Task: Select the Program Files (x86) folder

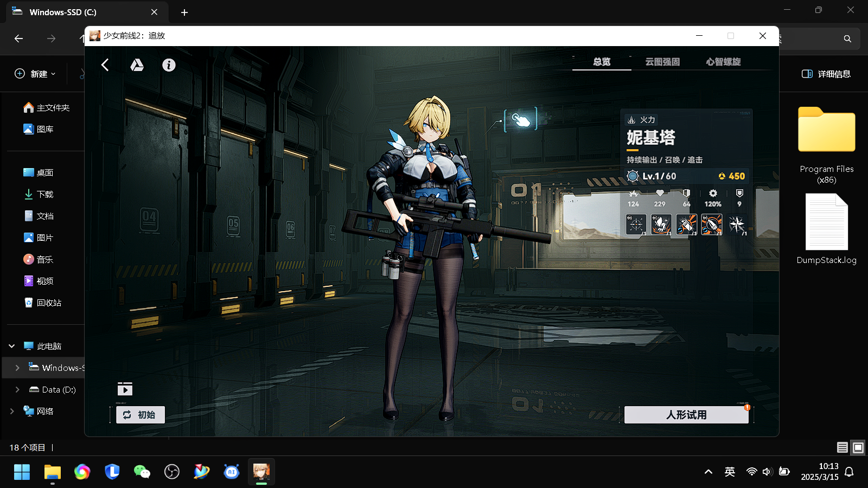Action: coord(827,145)
